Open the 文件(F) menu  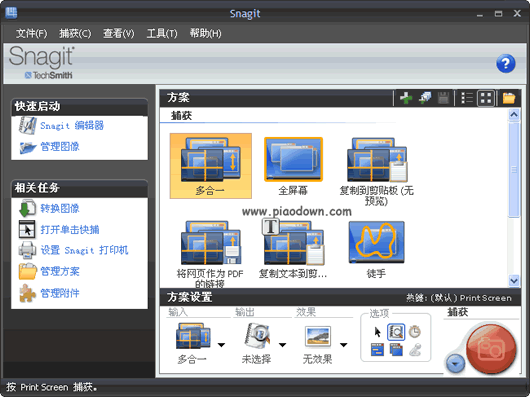pyautogui.click(x=31, y=33)
